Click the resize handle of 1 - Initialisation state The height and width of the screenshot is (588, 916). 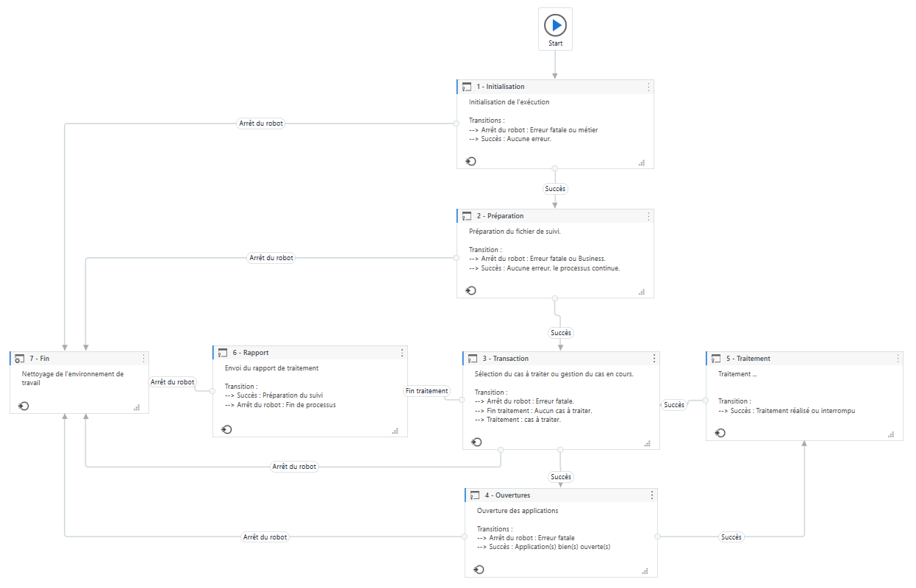(x=642, y=162)
